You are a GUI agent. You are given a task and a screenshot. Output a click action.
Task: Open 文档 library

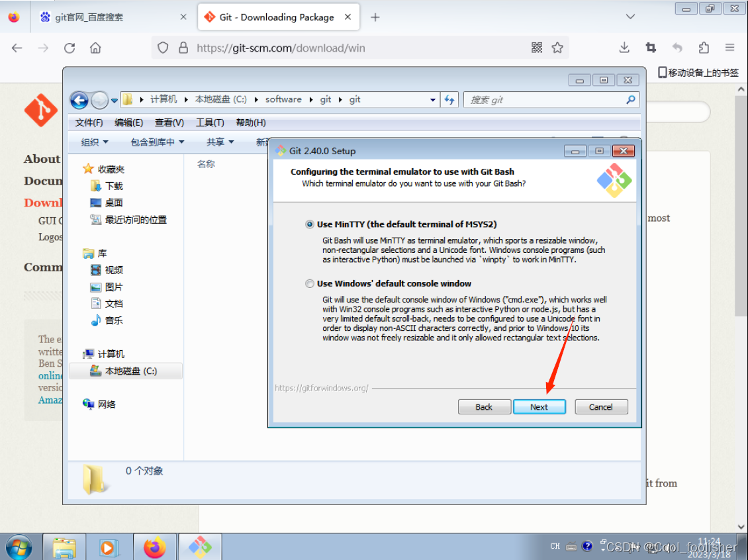point(107,303)
